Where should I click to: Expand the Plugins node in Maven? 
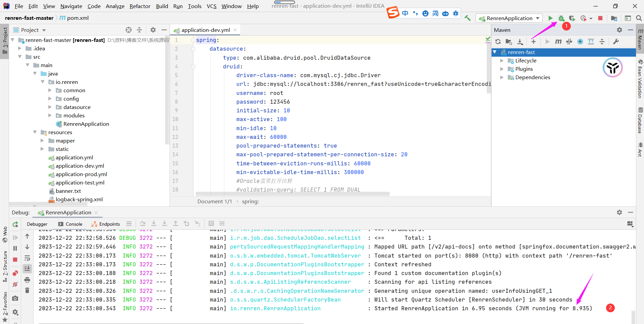click(502, 69)
